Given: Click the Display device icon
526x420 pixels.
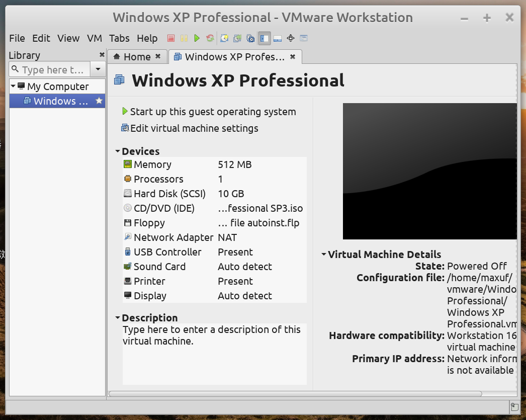Looking at the screenshot, I should (127, 295).
